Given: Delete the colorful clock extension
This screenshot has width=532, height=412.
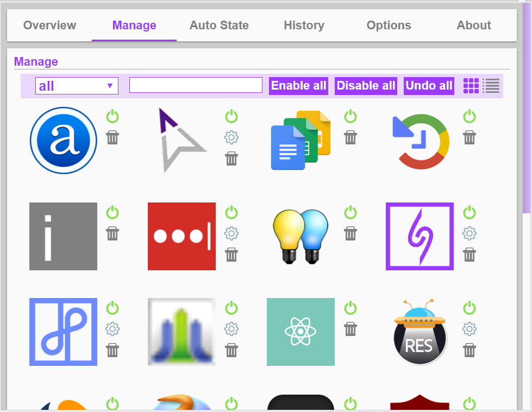Looking at the screenshot, I should pos(470,137).
